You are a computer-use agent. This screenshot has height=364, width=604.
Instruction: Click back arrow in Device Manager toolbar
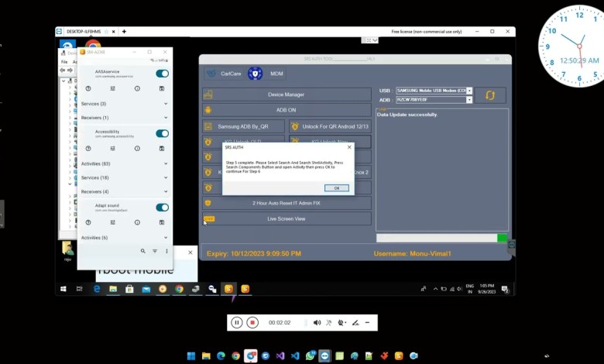tap(63, 70)
